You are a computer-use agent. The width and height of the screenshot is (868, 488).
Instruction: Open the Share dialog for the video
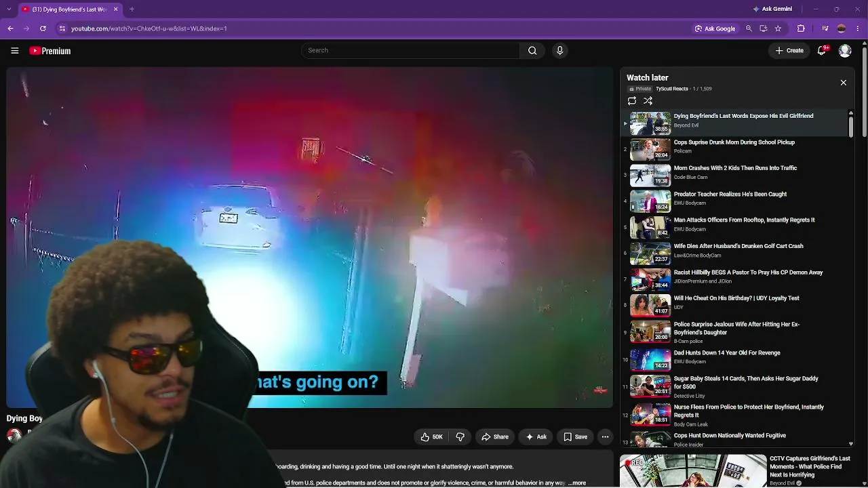tap(495, 437)
